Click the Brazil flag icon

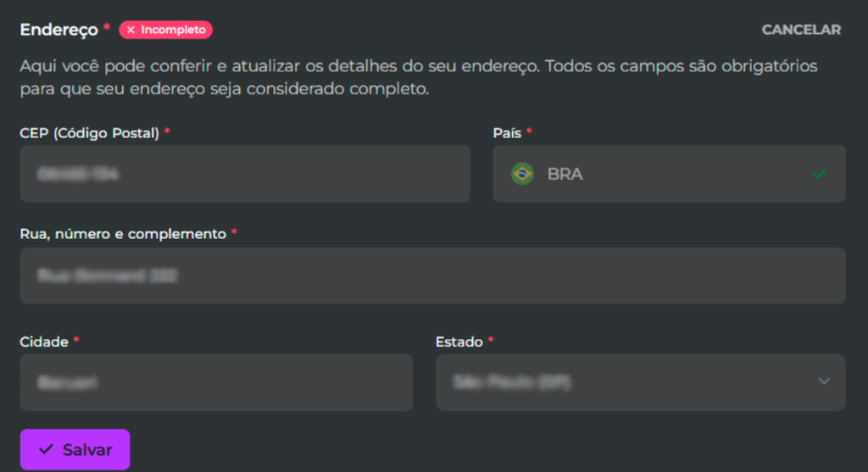[x=522, y=174]
